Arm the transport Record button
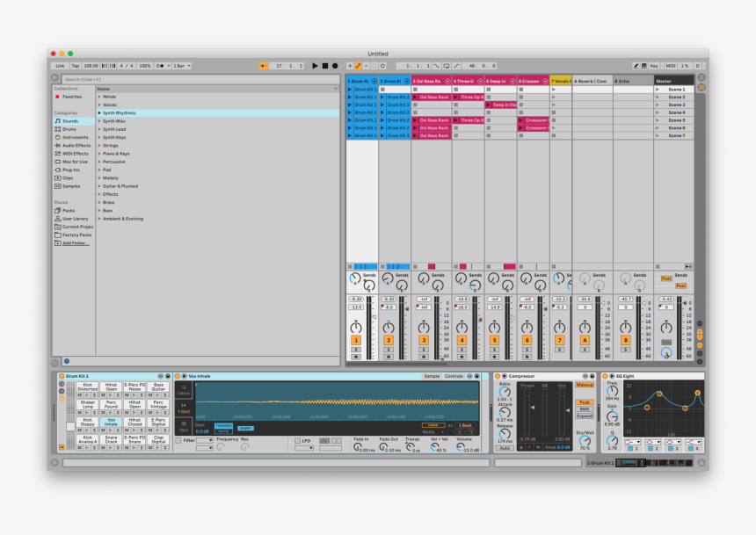Viewport: 756px width, 535px height. (x=335, y=66)
